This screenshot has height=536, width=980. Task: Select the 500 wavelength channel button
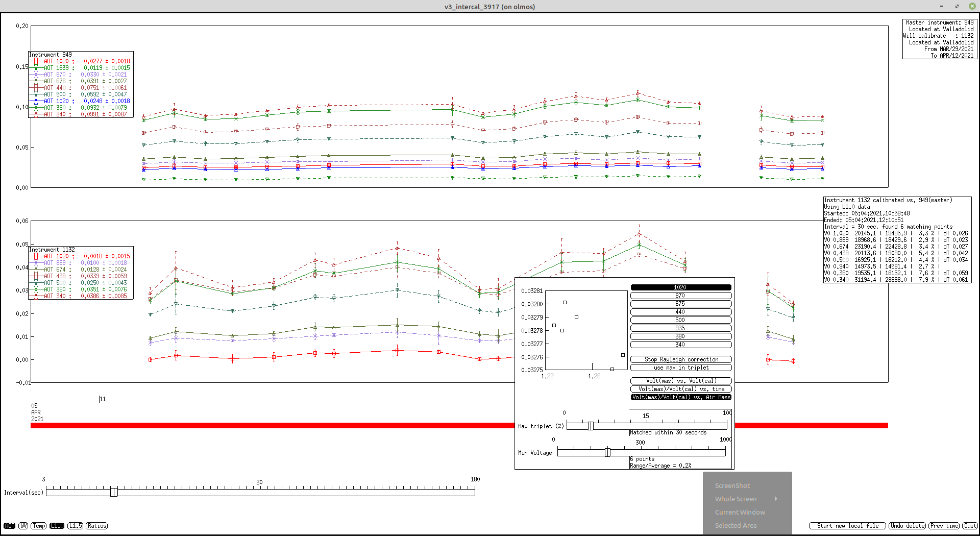pos(681,320)
